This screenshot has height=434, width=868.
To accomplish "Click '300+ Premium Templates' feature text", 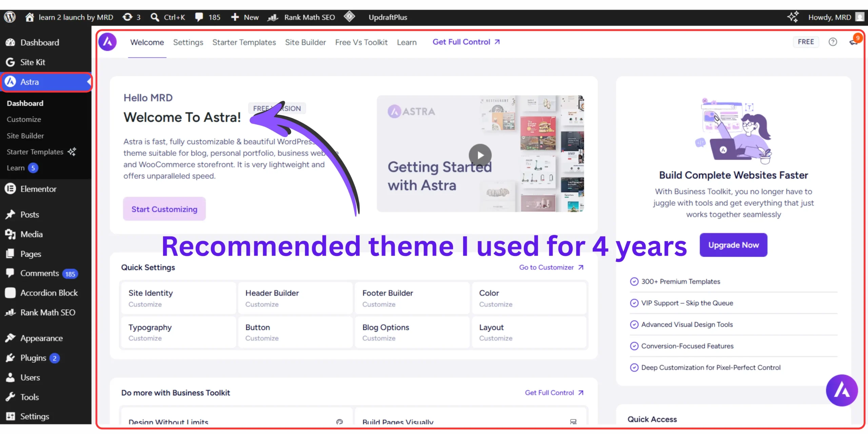I will [680, 281].
